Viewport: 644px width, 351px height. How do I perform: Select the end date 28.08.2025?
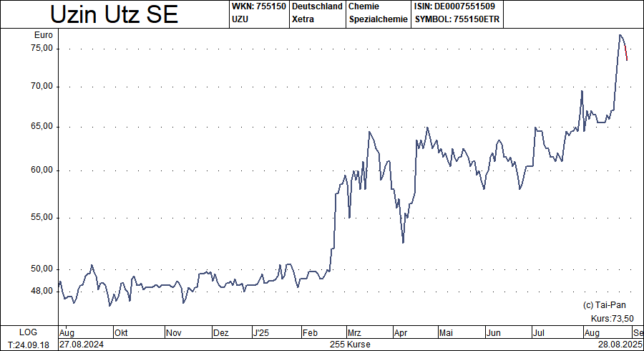[x=620, y=345]
